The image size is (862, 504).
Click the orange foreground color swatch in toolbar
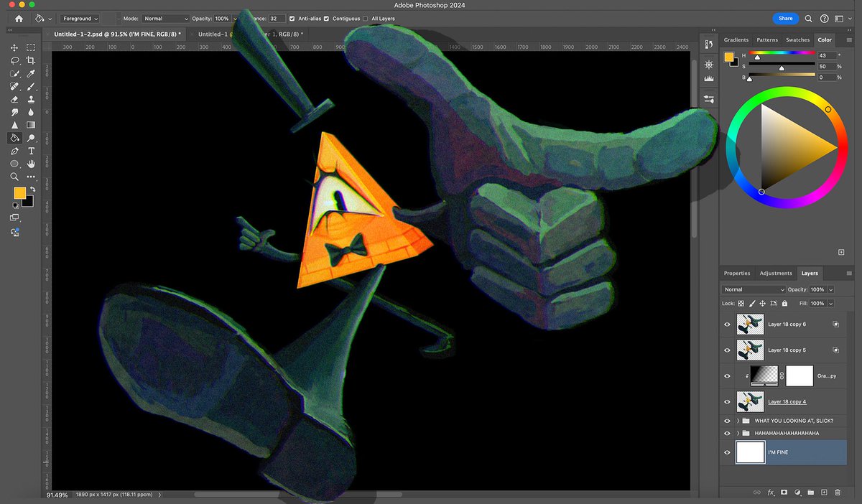(19, 193)
